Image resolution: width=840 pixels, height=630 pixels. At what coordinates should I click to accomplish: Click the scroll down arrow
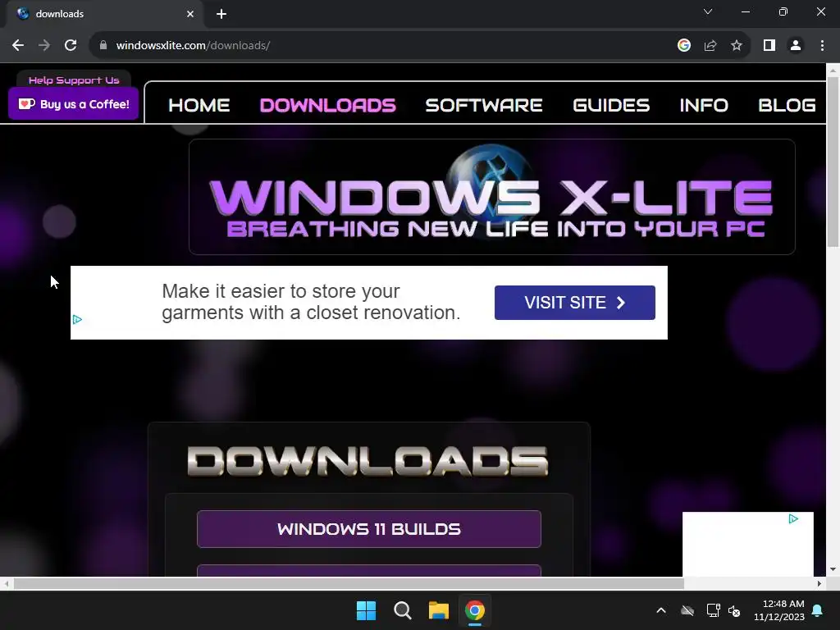point(833,569)
